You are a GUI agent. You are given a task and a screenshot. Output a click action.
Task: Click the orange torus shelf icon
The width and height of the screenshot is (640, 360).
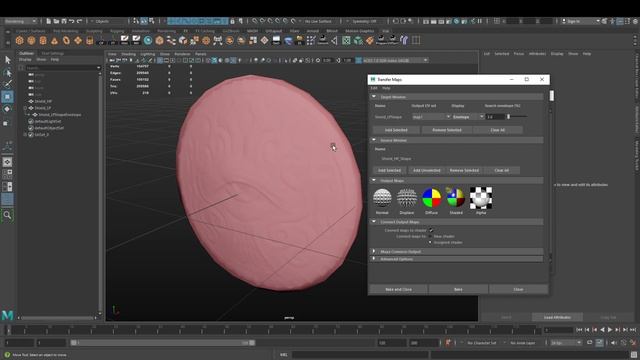click(x=66, y=40)
